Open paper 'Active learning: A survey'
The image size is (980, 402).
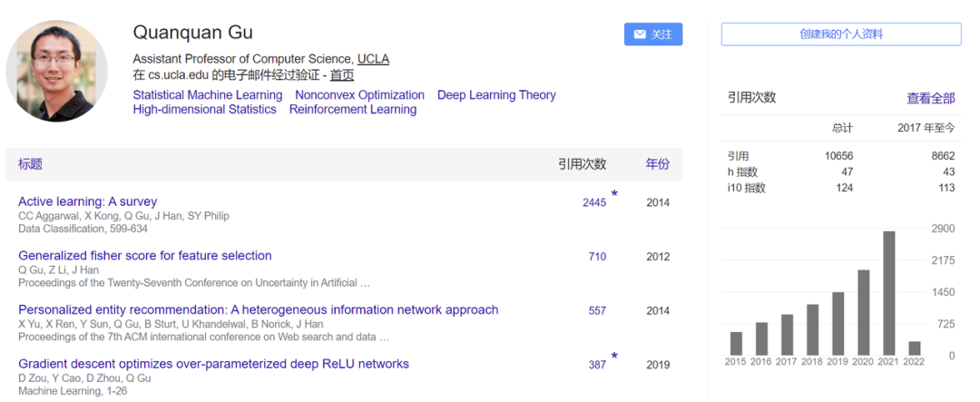coord(88,201)
